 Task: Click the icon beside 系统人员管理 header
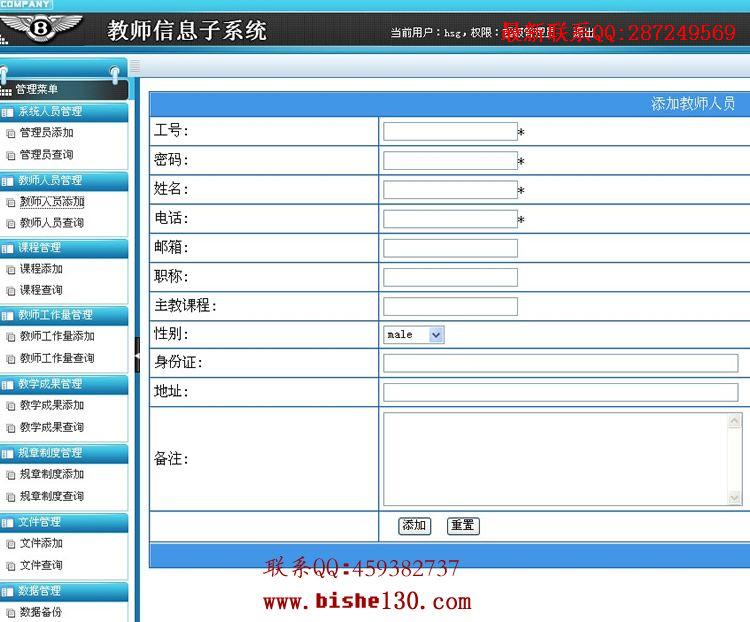tap(7, 113)
